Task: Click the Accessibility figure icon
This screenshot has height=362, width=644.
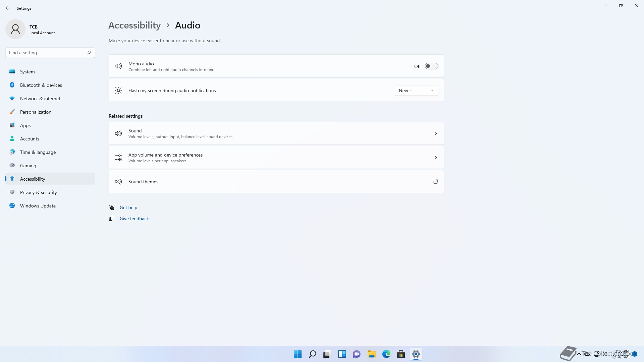Action: coord(12,179)
